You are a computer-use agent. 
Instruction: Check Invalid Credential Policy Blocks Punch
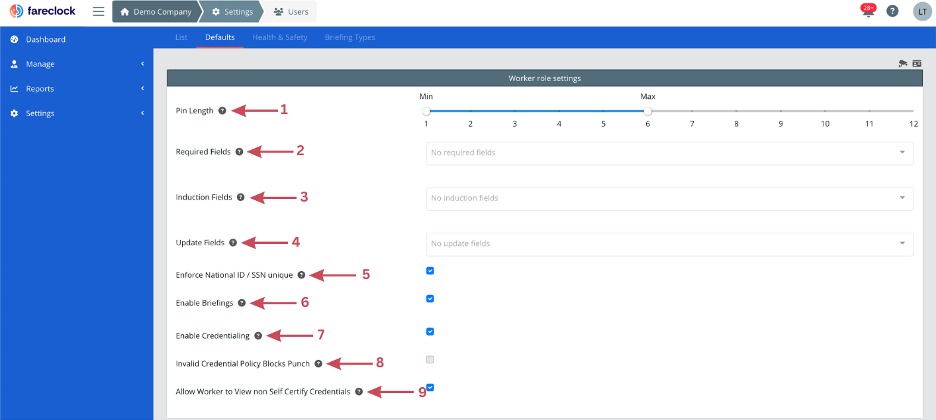point(430,360)
